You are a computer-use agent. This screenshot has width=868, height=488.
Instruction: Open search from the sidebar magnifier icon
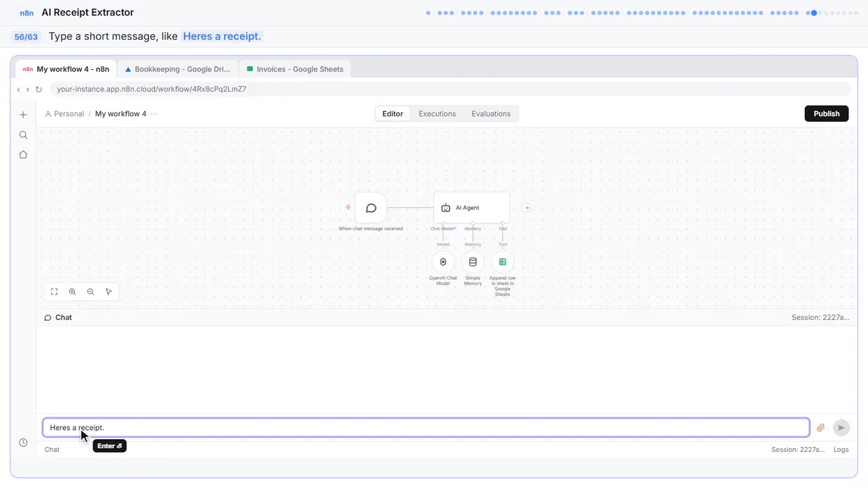point(23,135)
